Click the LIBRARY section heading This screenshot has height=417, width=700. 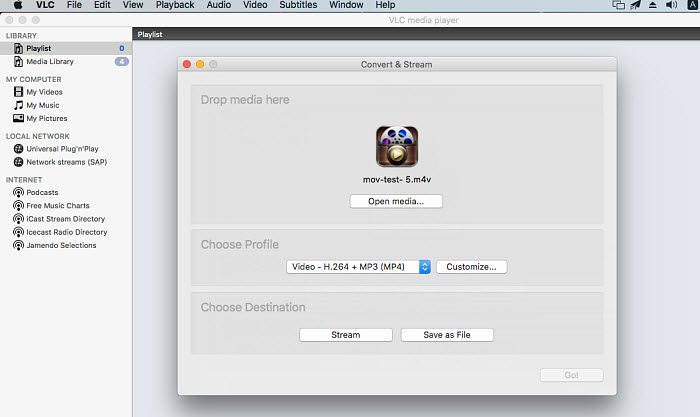21,36
